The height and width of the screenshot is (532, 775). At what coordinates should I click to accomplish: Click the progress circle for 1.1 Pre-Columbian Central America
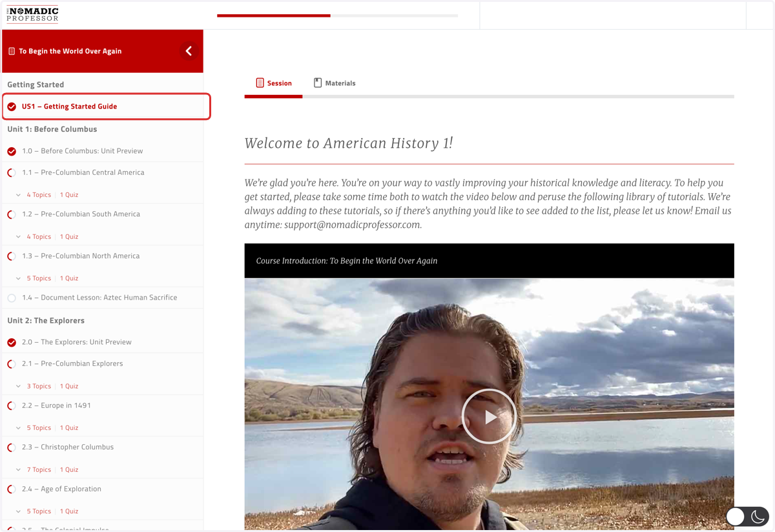click(x=12, y=173)
